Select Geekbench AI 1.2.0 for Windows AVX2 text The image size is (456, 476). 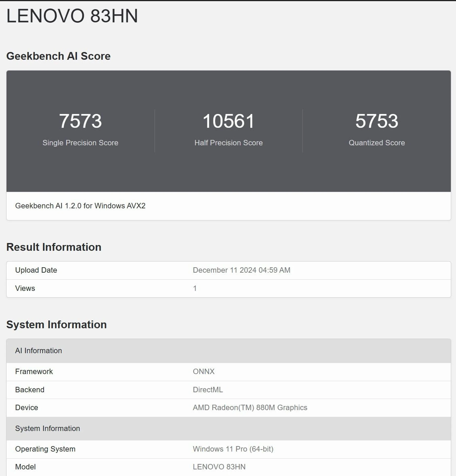[x=80, y=206]
